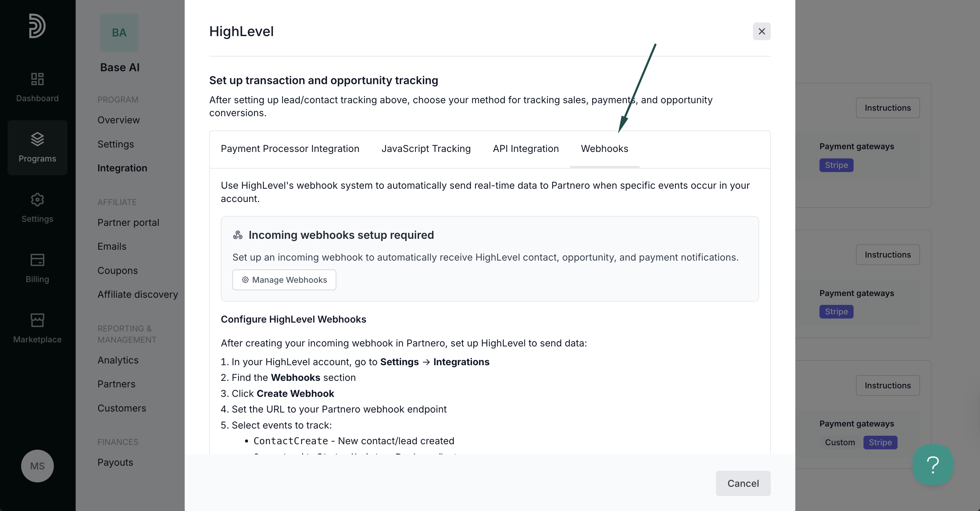Click the Incoming webhooks setup required heading

pyautogui.click(x=341, y=235)
